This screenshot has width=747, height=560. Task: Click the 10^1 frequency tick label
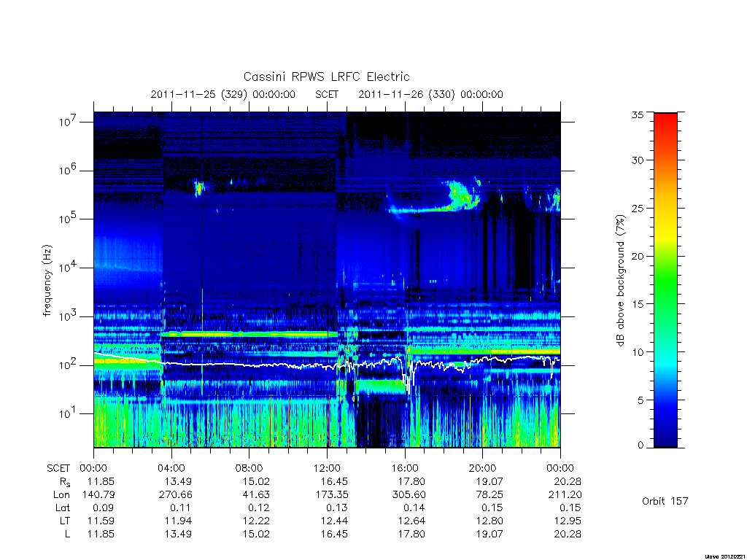click(68, 413)
